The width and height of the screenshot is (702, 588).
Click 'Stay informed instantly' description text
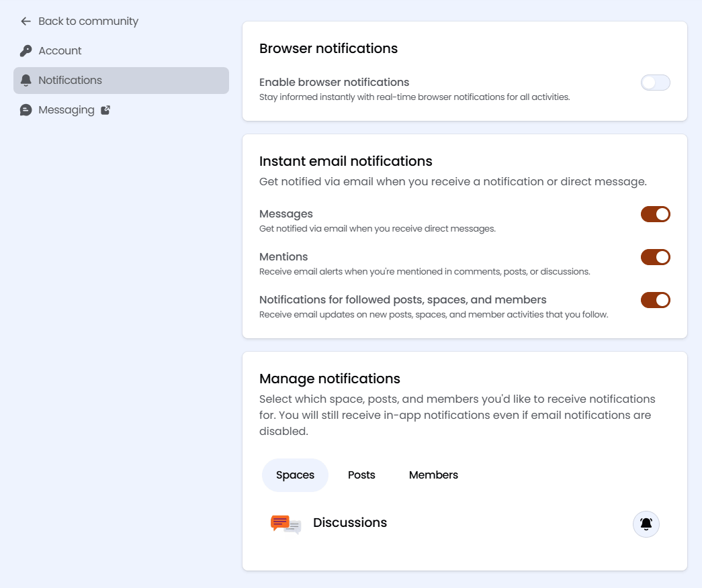coord(414,97)
